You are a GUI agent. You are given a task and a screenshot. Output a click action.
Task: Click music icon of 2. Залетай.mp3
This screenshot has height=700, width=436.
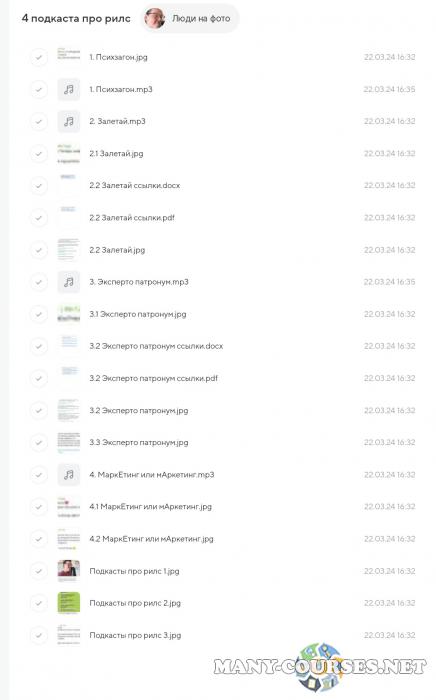(x=69, y=121)
